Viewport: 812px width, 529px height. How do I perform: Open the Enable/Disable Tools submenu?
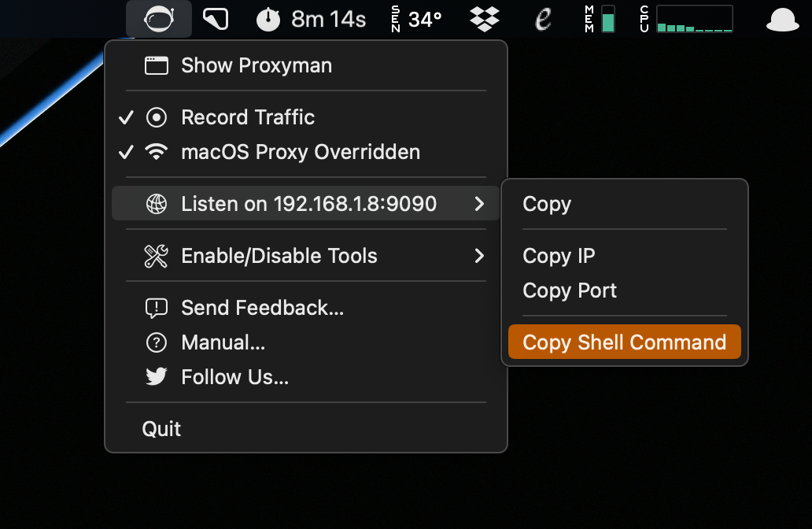279,256
